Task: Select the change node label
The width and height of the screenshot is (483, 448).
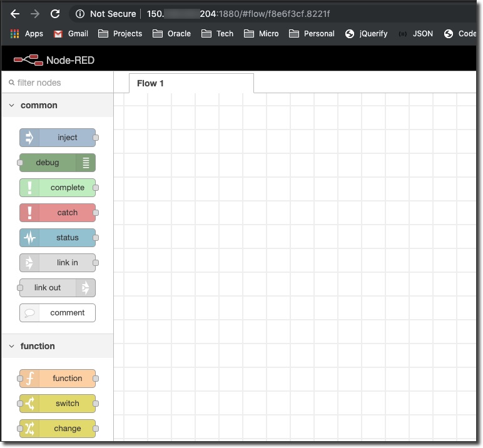Action: pos(68,429)
